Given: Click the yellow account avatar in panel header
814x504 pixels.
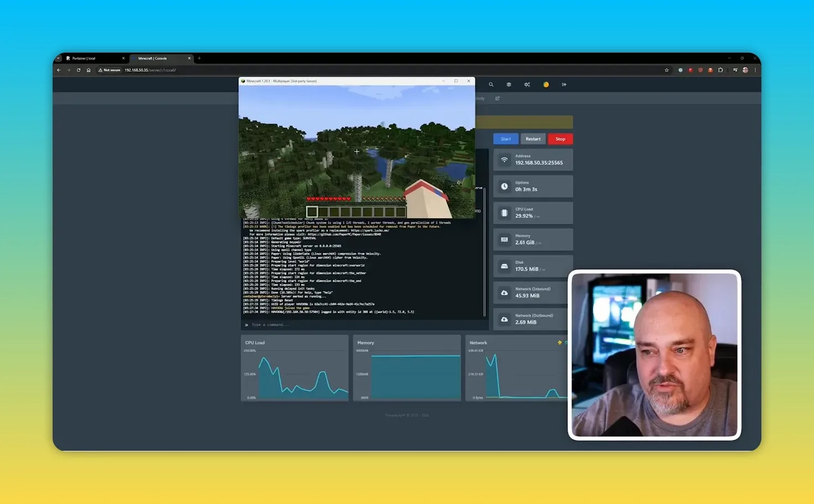Looking at the screenshot, I should pyautogui.click(x=546, y=85).
